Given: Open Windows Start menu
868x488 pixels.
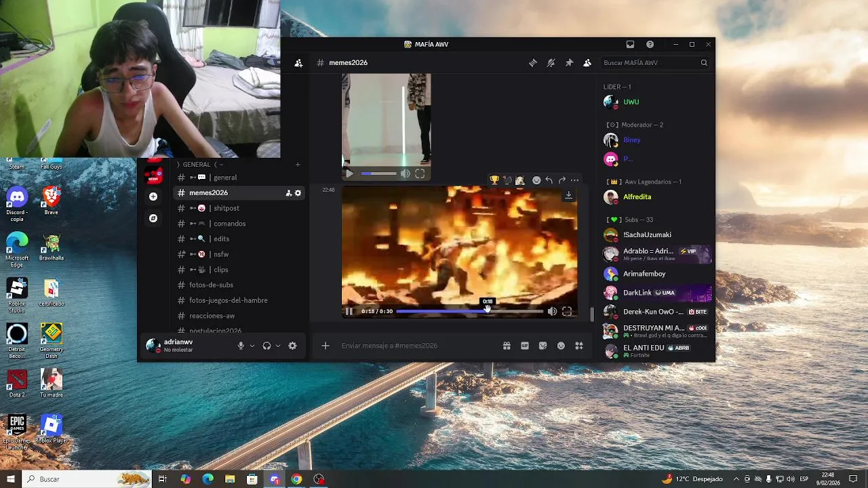Looking at the screenshot, I should tap(10, 479).
